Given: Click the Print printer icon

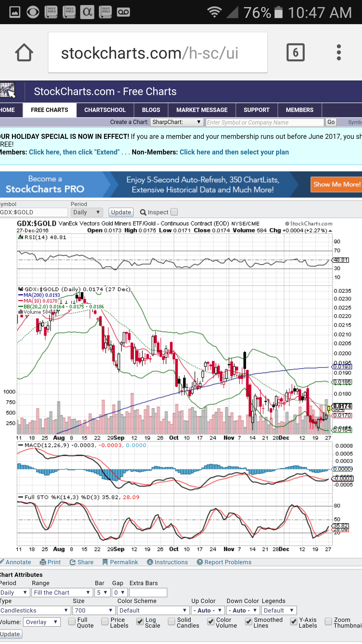Looking at the screenshot, I should (43, 562).
